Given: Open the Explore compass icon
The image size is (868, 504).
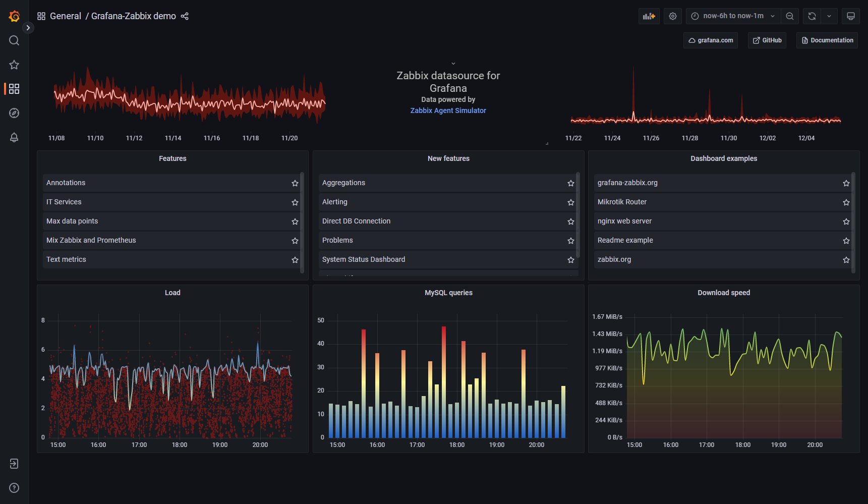Looking at the screenshot, I should (14, 113).
